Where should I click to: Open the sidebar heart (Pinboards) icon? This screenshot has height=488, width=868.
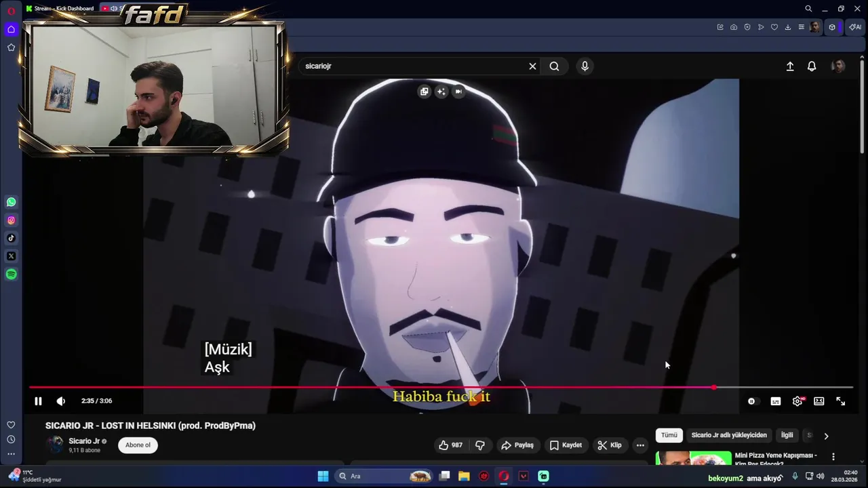[x=11, y=425]
